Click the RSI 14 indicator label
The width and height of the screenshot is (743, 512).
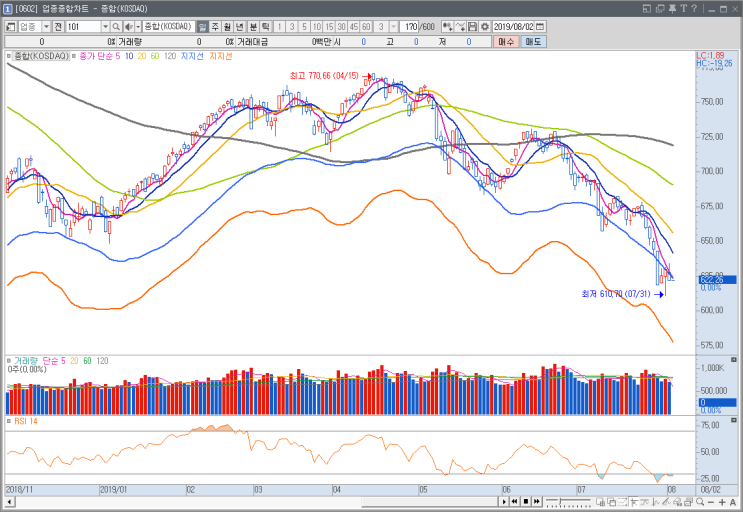26,421
